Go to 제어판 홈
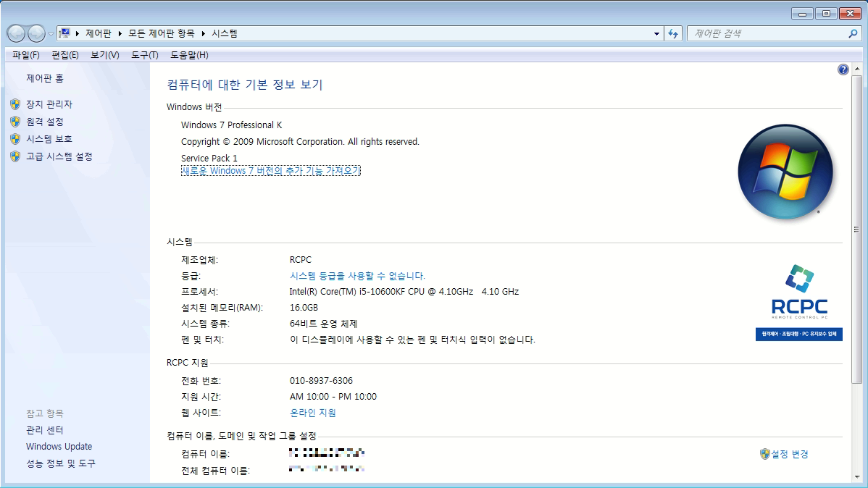 (45, 79)
